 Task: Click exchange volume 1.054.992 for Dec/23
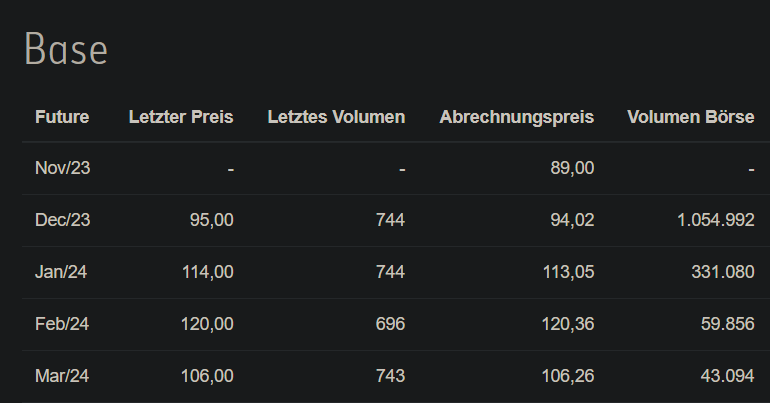715,220
